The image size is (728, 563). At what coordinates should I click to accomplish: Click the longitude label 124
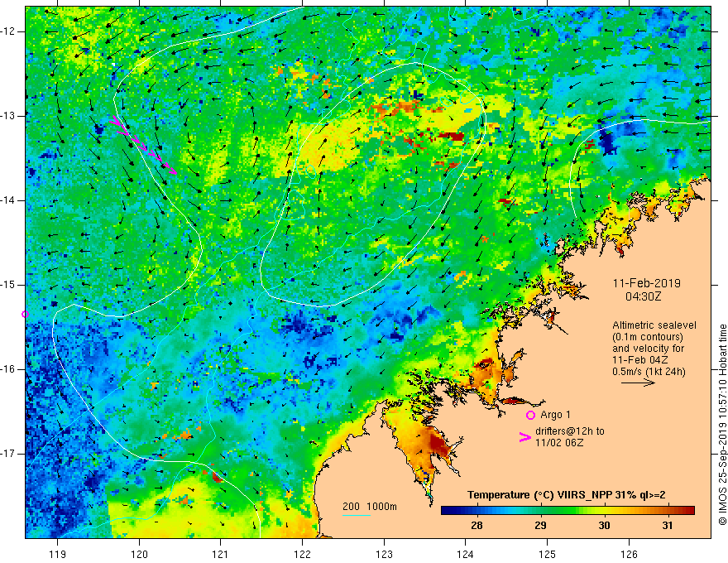[x=466, y=554]
